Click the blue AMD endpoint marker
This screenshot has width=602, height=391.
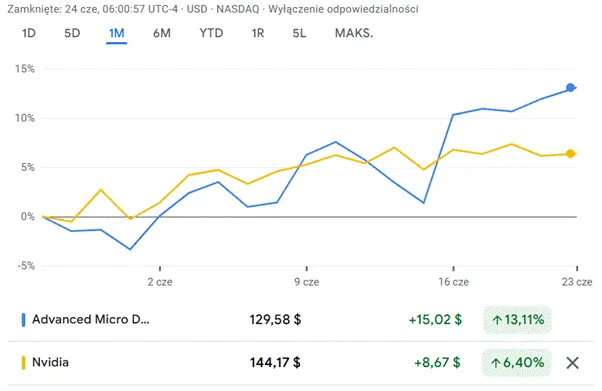tap(571, 88)
